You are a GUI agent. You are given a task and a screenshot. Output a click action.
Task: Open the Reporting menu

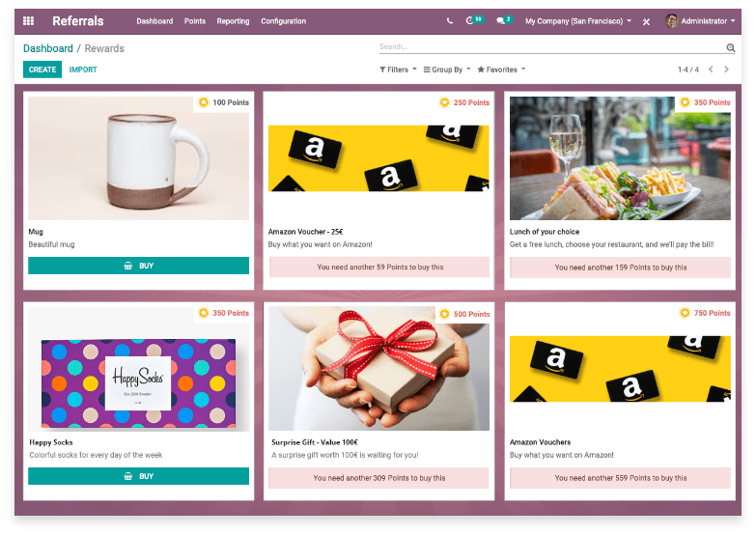click(x=233, y=21)
